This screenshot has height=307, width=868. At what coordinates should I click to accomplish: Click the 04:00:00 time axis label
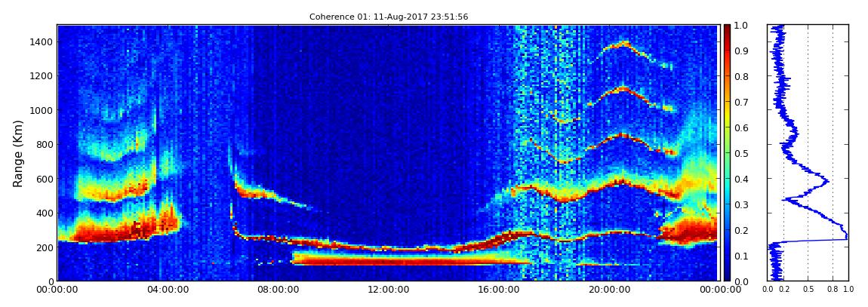167,290
